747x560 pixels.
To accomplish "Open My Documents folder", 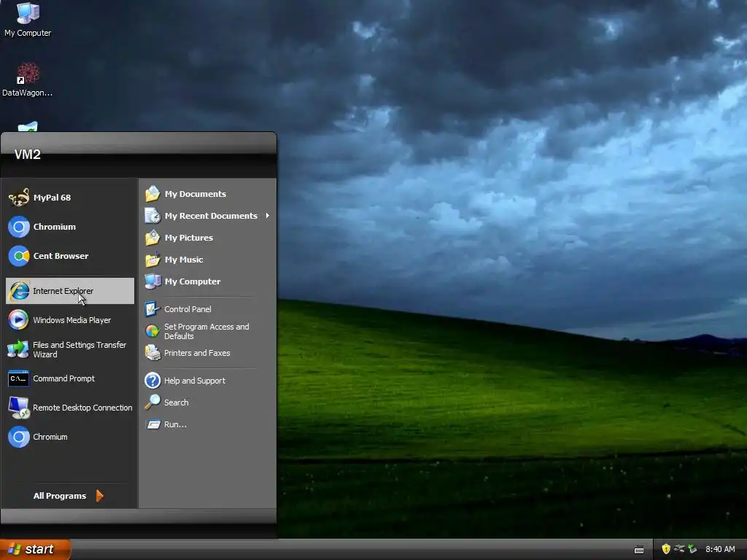I will point(207,194).
